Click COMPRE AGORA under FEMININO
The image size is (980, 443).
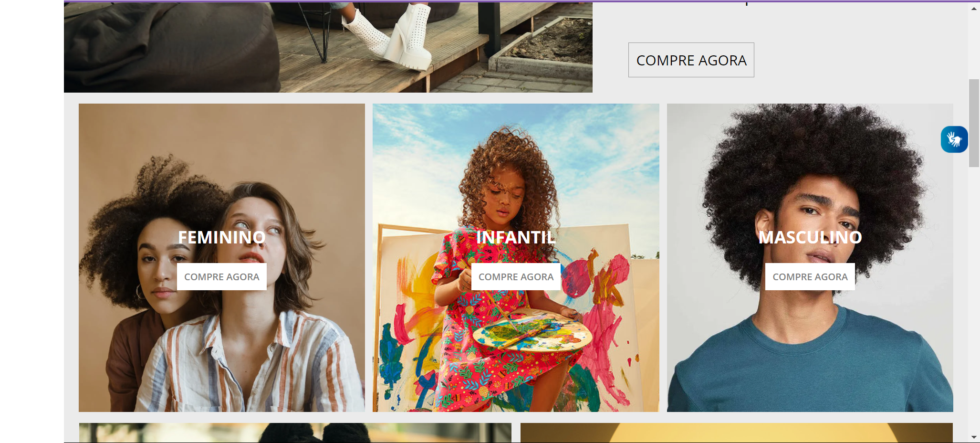[x=222, y=277]
